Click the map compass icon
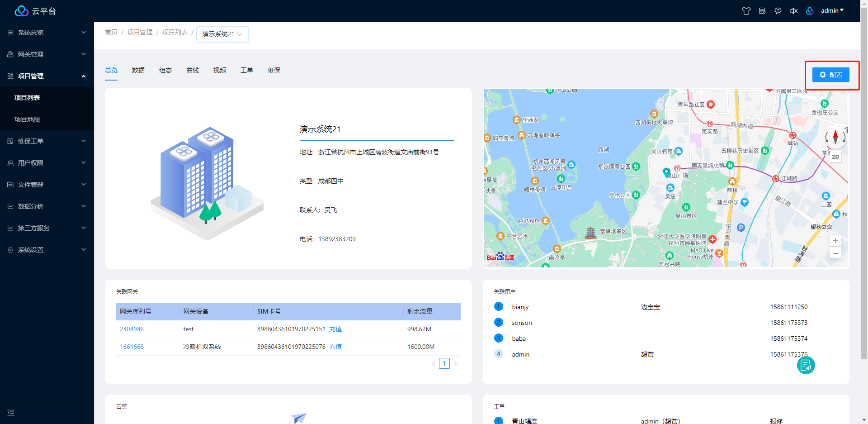 pos(835,136)
